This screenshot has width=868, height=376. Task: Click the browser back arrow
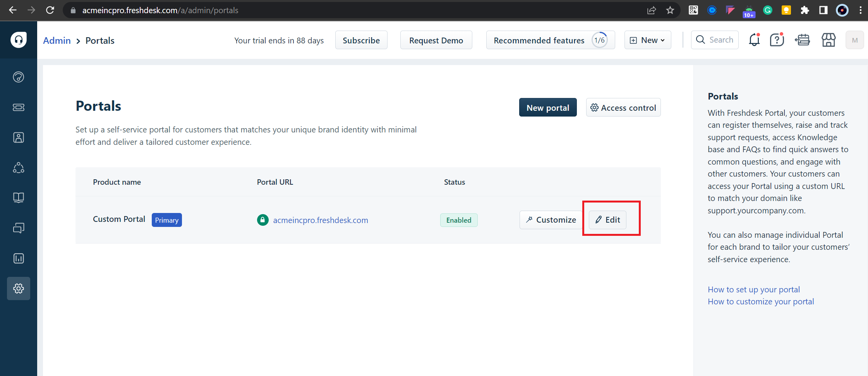pyautogui.click(x=12, y=10)
